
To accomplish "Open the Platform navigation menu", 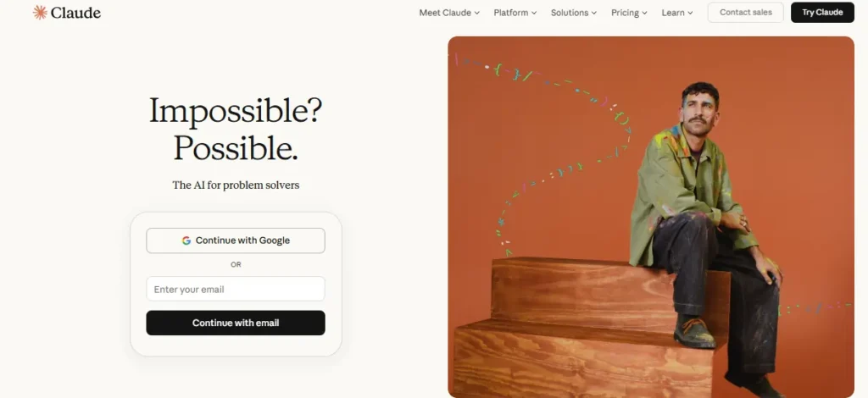I will (x=510, y=13).
